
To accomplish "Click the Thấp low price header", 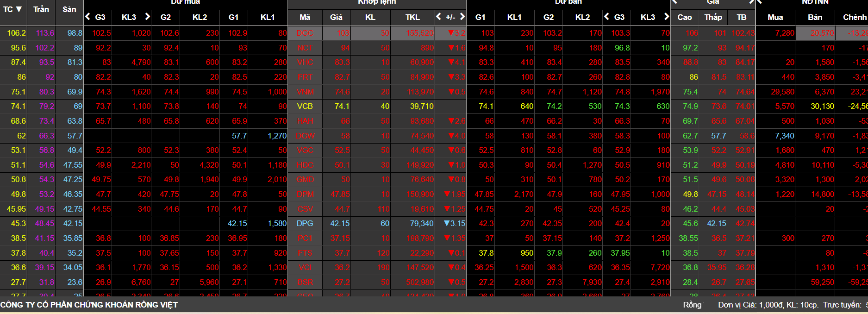I will coord(713,17).
